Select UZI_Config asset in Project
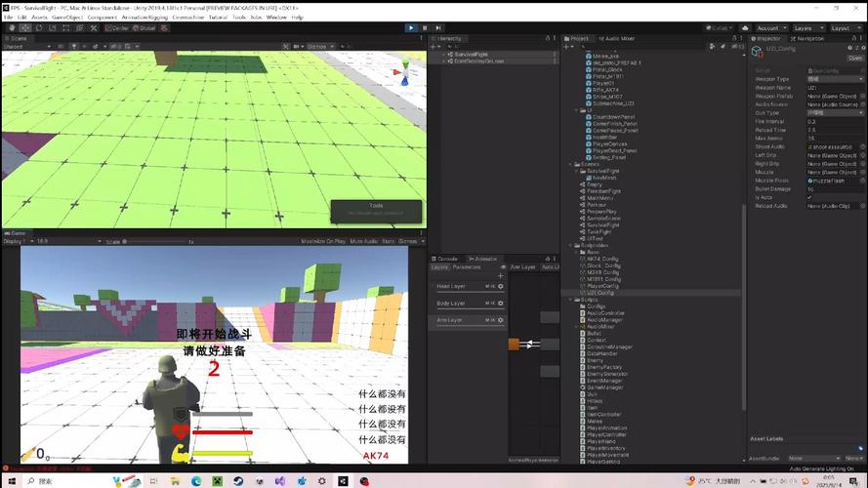Viewport: 868px width, 488px height. coord(599,293)
